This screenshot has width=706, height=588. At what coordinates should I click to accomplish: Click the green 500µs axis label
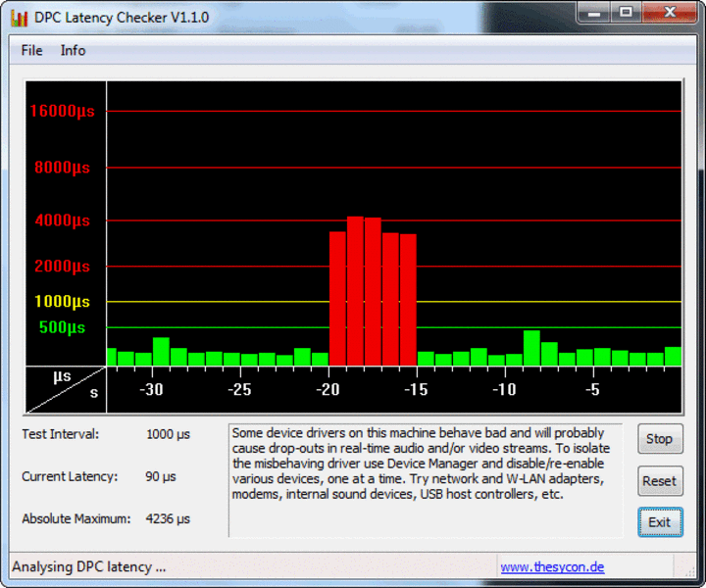coord(62,327)
